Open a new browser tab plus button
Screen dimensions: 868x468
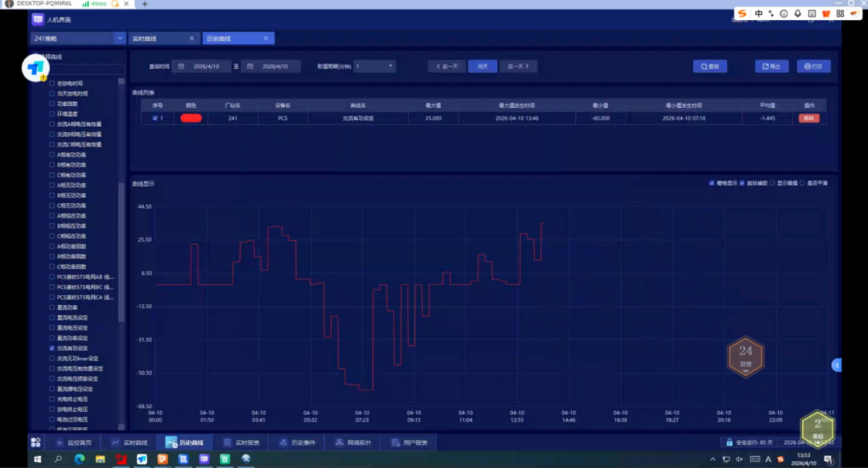pos(145,4)
